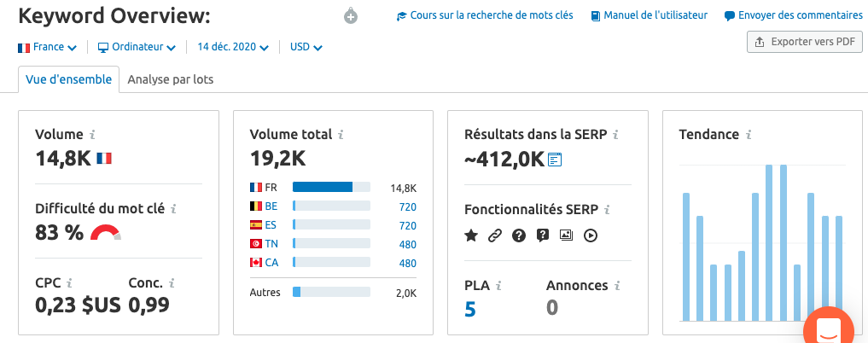
Task: Click the info icon beside Difficulté du mot clé
Action: pyautogui.click(x=173, y=209)
